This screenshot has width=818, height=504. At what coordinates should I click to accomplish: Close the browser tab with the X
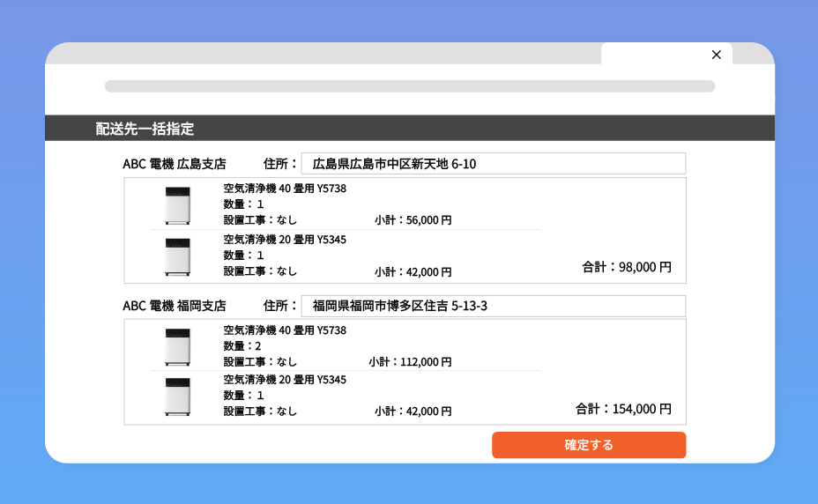pos(716,55)
